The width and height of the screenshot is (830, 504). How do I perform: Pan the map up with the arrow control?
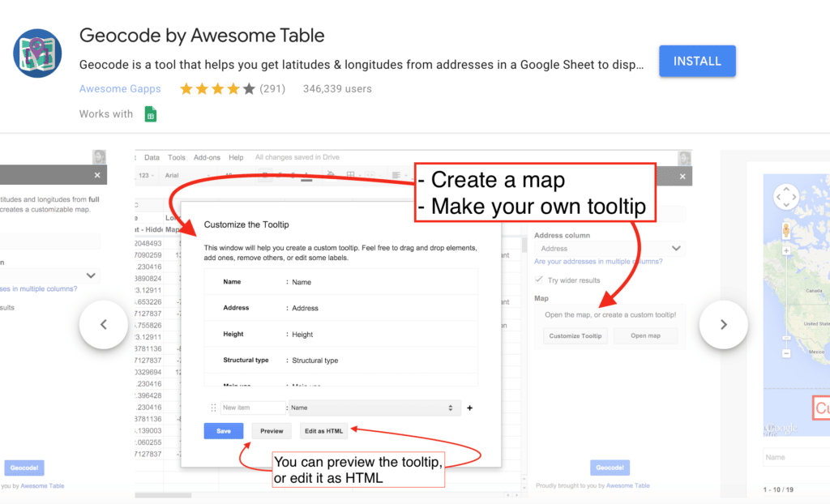click(x=786, y=189)
